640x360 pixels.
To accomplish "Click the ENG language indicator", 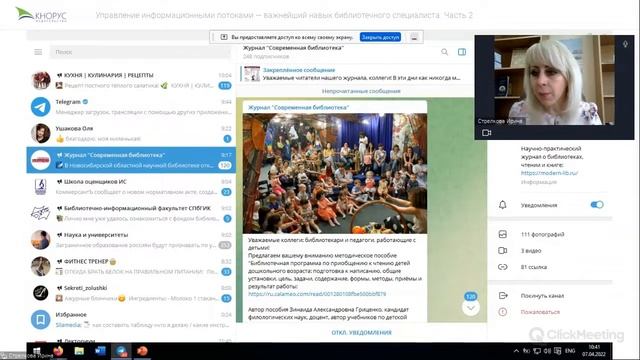I will [x=570, y=351].
